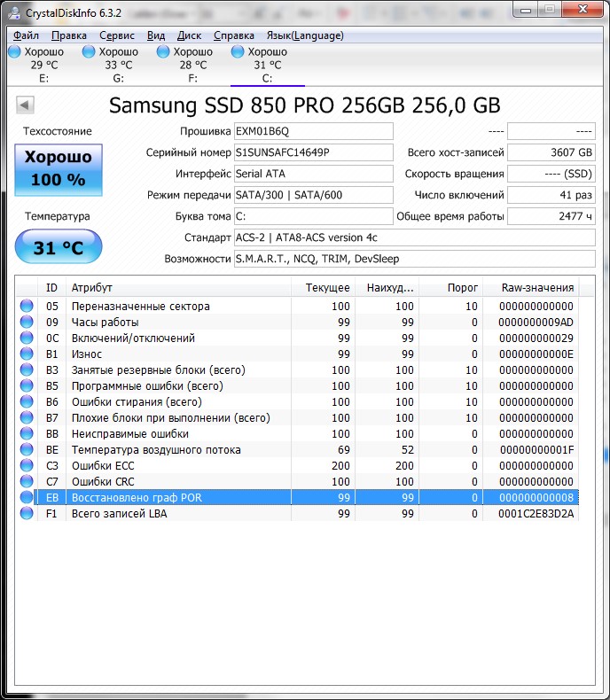This screenshot has width=610, height=700.
Task: Select the Ошибки ECC row
Action: tap(297, 465)
